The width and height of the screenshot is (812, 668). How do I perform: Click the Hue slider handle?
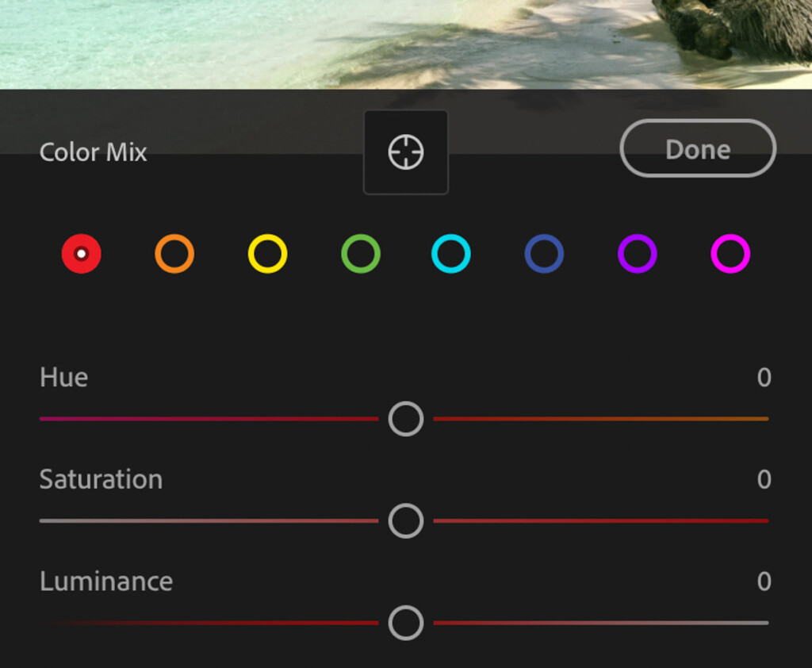(x=406, y=419)
